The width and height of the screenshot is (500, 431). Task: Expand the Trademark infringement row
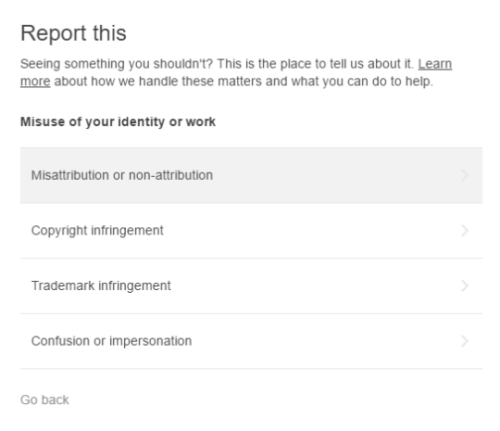(251, 286)
